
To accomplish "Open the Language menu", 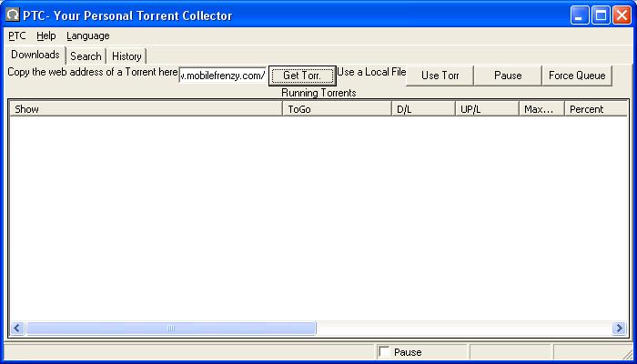I will pos(88,35).
